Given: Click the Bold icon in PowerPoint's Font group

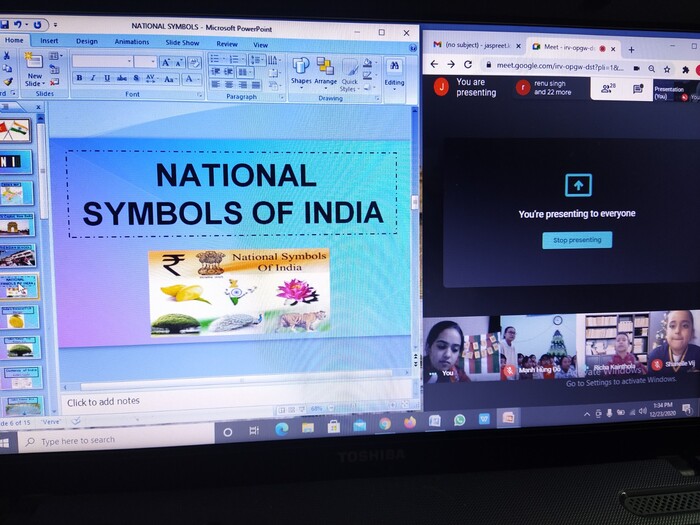Looking at the screenshot, I should click(x=79, y=78).
